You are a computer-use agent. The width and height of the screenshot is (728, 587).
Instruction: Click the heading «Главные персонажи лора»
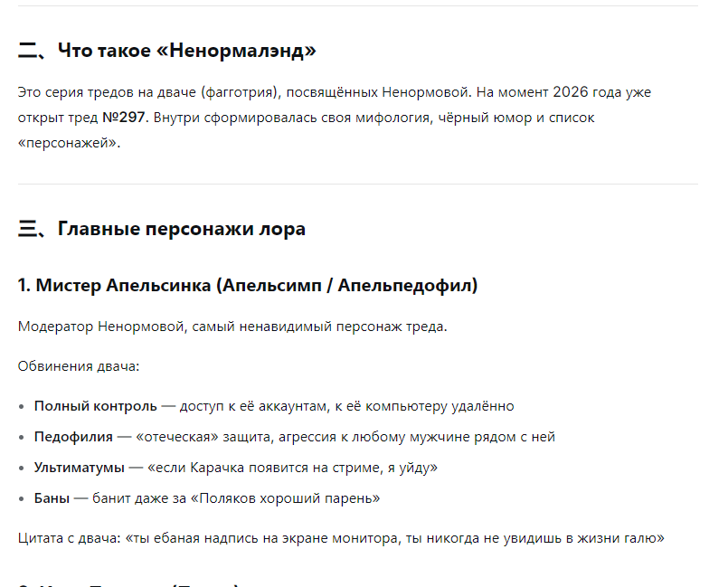182,229
